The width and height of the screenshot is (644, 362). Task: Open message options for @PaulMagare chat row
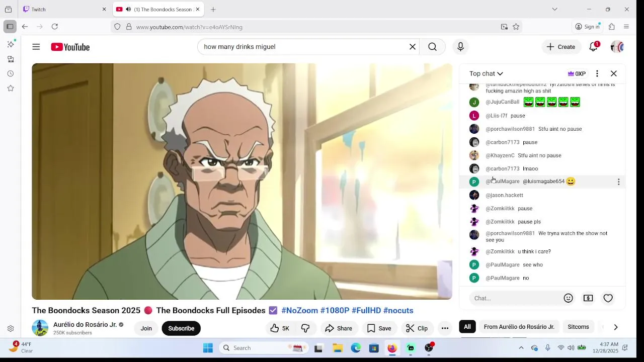point(618,182)
